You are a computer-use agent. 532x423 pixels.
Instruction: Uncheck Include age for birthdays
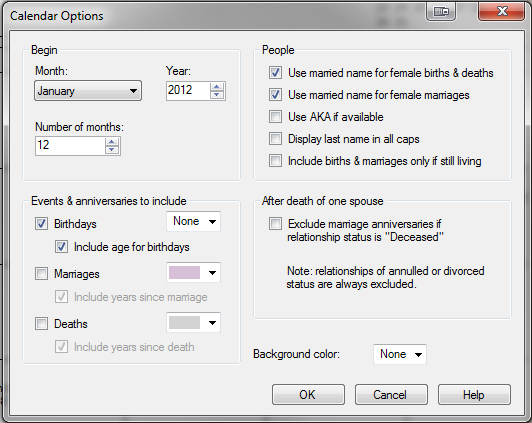click(x=61, y=247)
